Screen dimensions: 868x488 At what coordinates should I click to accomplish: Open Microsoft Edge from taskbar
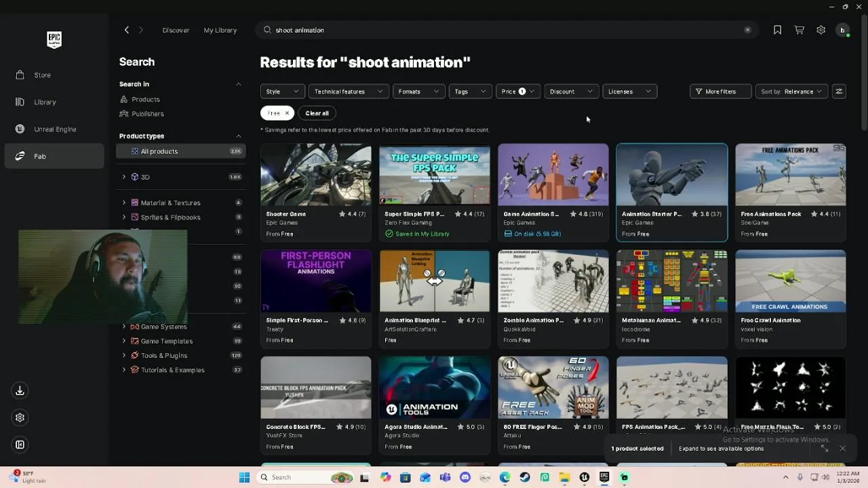pos(505,477)
